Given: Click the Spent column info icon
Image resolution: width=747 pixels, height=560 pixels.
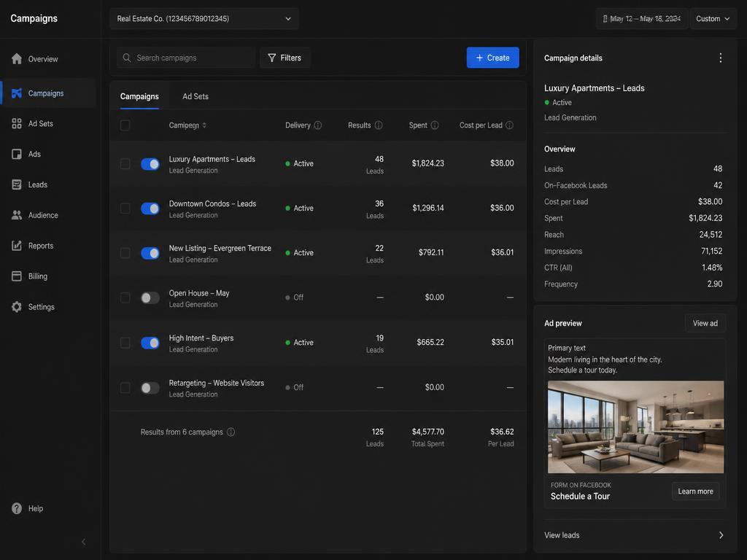Looking at the screenshot, I should tap(435, 125).
